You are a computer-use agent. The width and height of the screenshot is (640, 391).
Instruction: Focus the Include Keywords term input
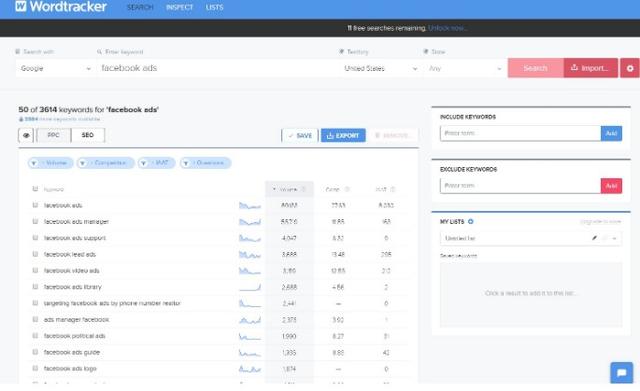(520, 133)
